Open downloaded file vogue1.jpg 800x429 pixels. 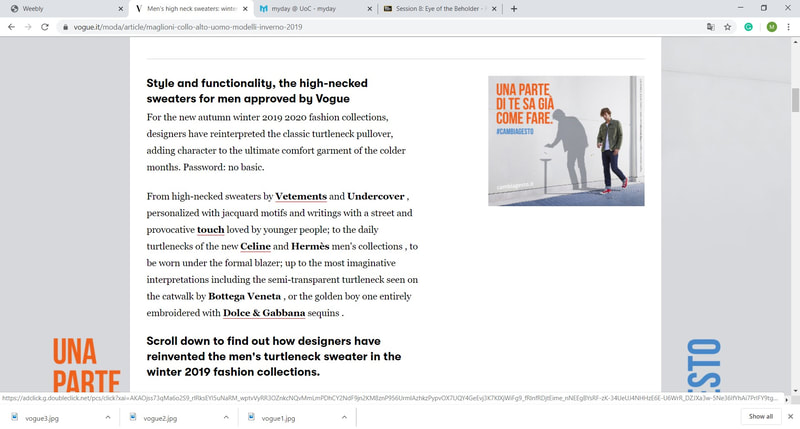[278, 418]
